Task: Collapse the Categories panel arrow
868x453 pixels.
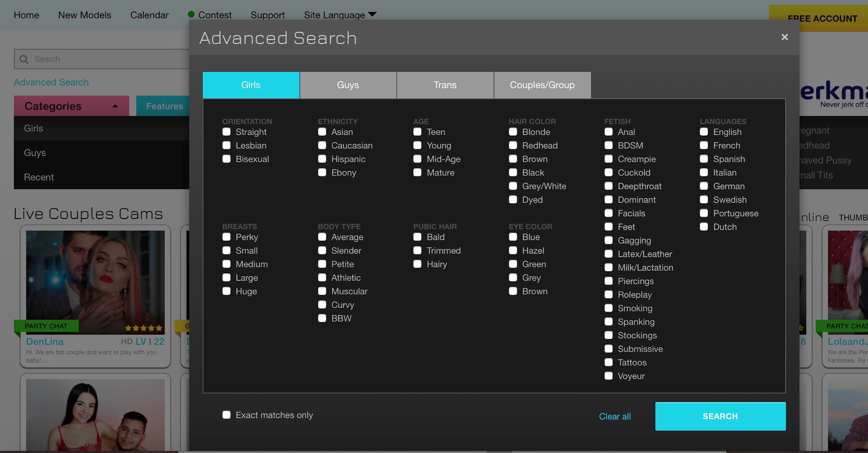Action: pyautogui.click(x=115, y=106)
